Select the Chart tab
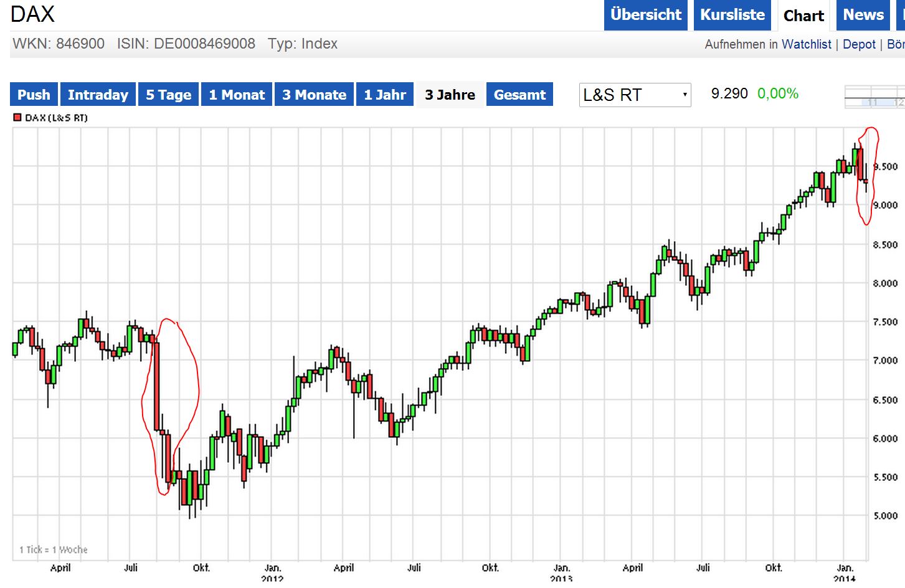 point(803,17)
